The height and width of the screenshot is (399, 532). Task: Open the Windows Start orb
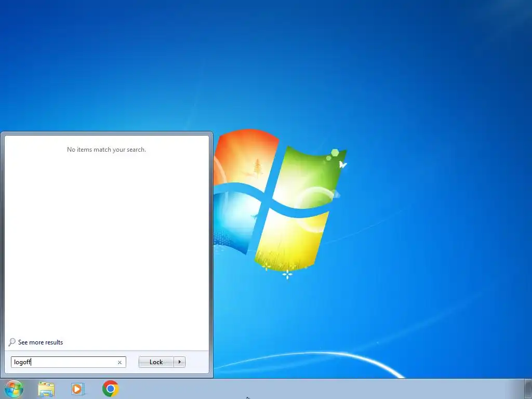coord(14,389)
